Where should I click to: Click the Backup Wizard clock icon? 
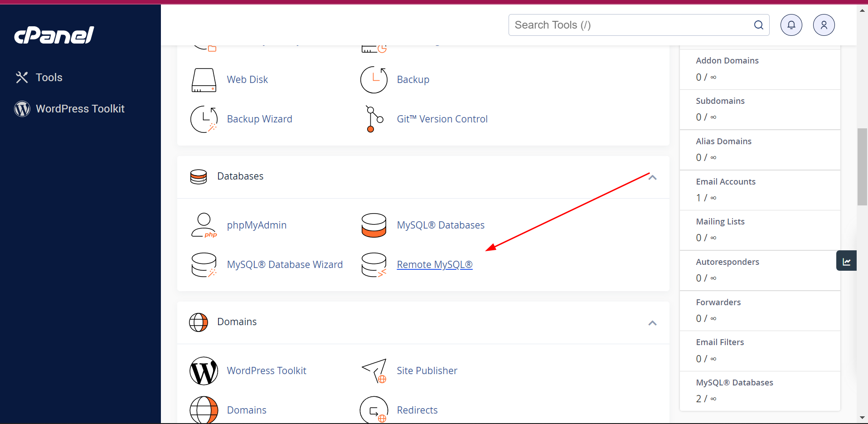click(204, 119)
